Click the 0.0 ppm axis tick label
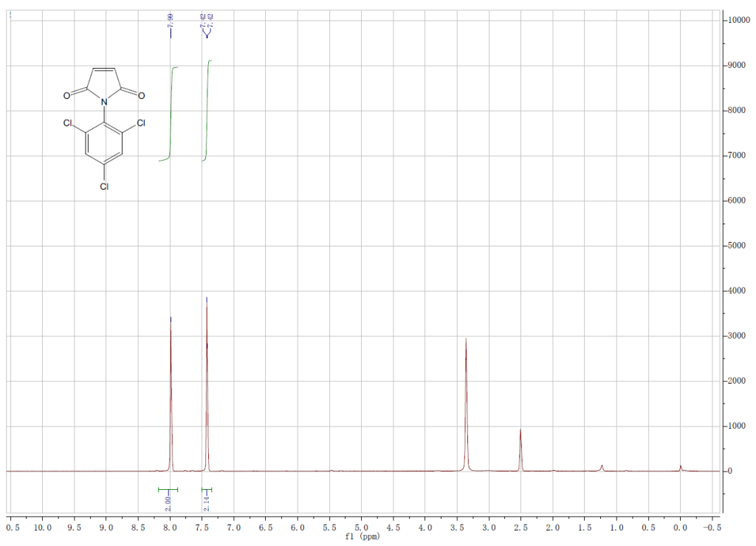 click(680, 528)
